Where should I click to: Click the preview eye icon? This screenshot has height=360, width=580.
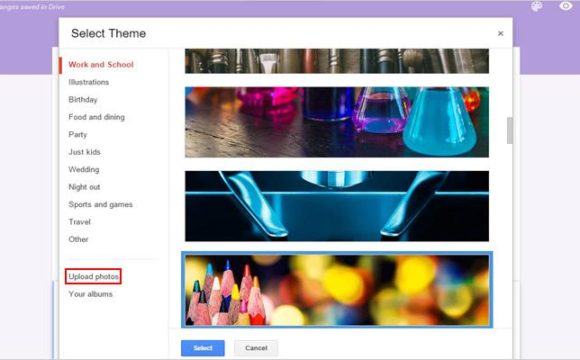[x=566, y=6]
